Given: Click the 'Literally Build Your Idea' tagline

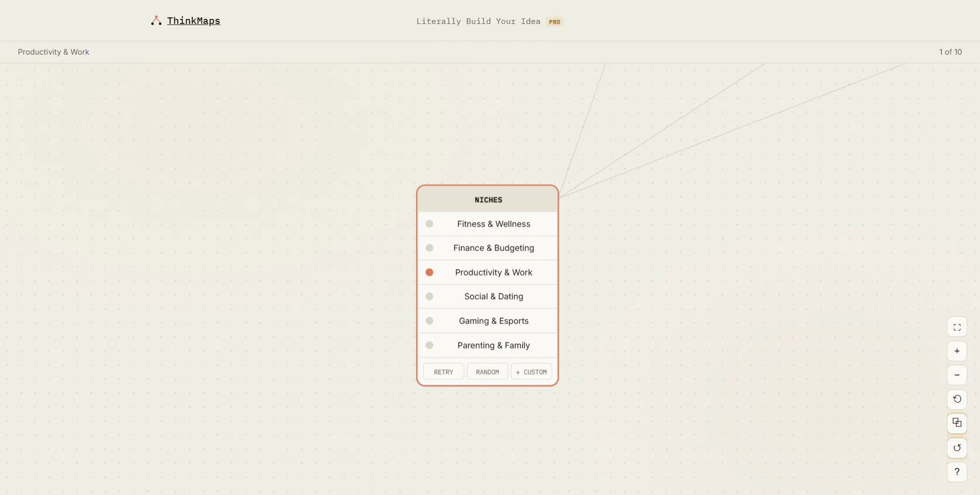Looking at the screenshot, I should click(478, 21).
